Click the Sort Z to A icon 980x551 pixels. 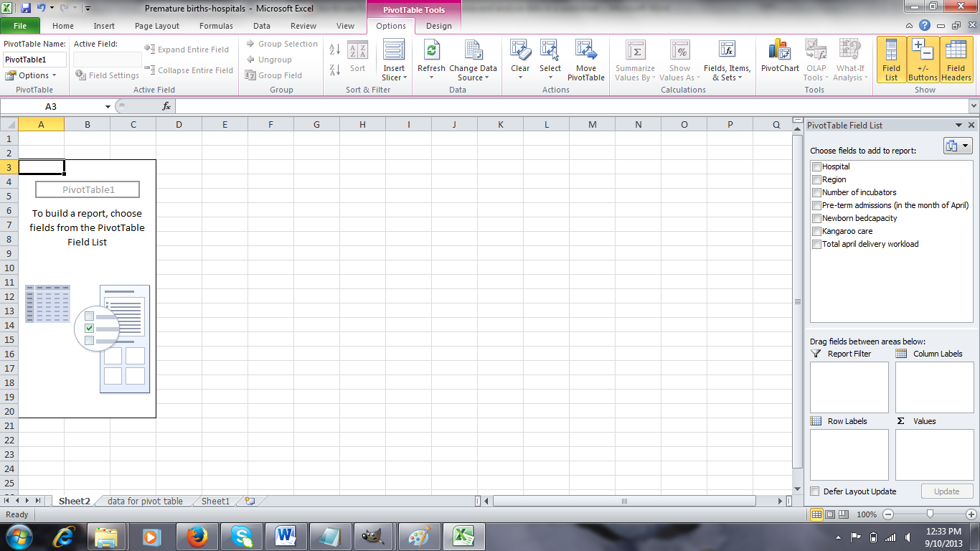tap(334, 70)
